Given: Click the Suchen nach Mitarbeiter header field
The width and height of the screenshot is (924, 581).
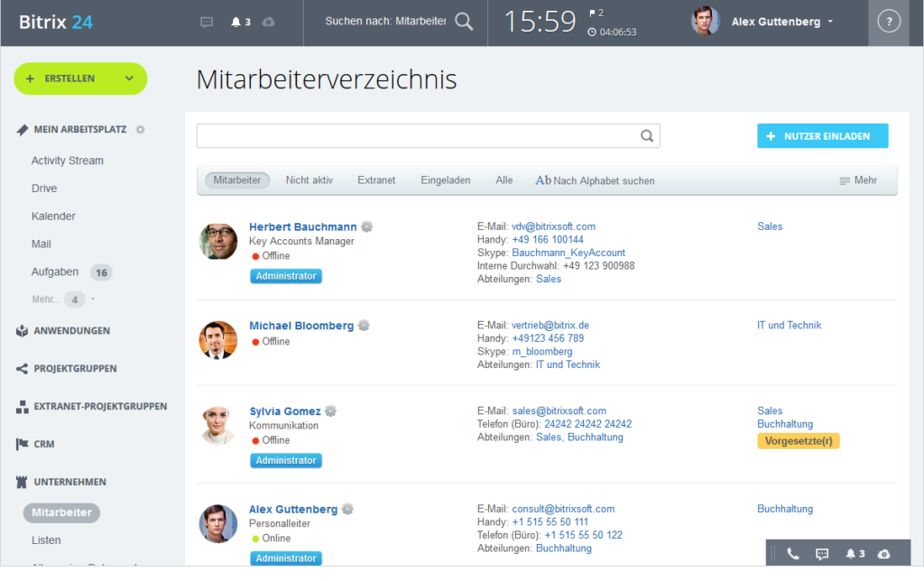Looking at the screenshot, I should (385, 22).
